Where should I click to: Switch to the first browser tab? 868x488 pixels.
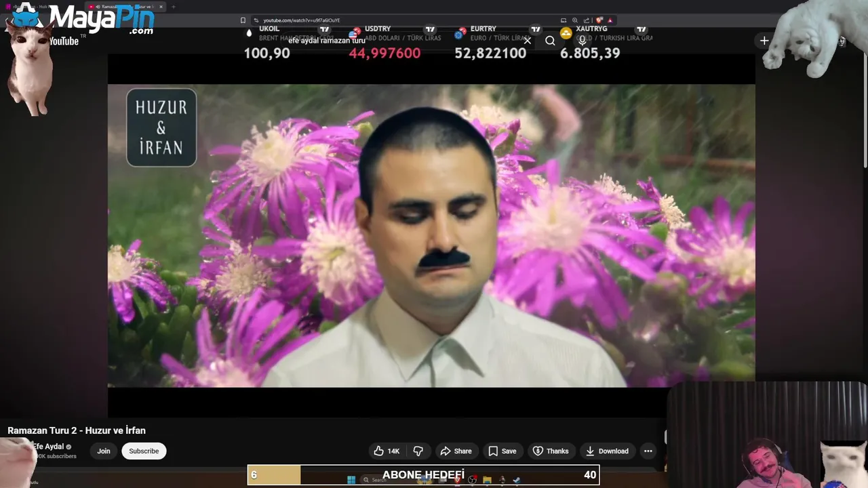(42, 7)
